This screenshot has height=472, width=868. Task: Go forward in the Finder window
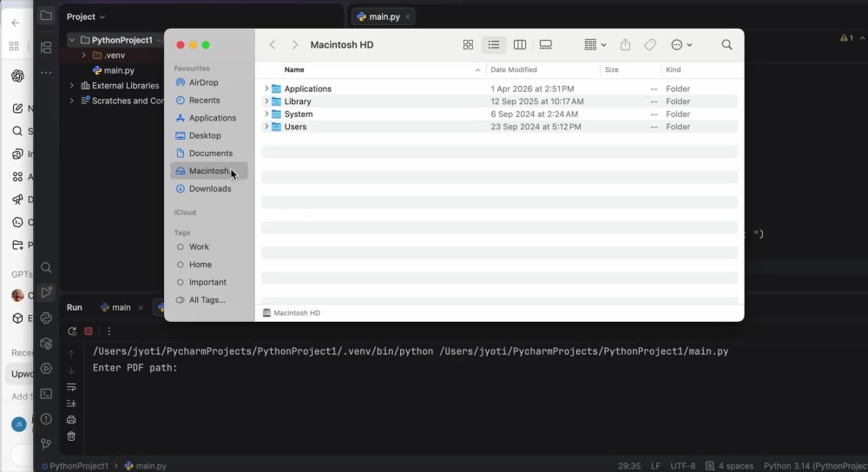[x=294, y=45]
